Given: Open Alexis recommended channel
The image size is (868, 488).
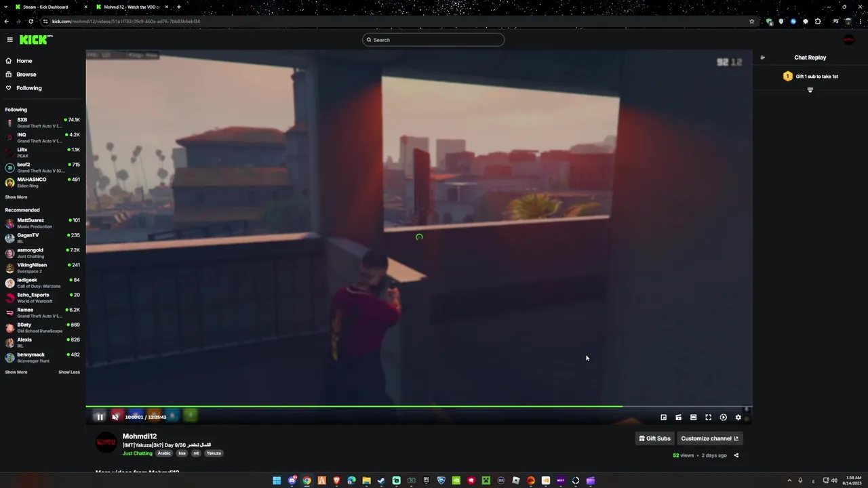Looking at the screenshot, I should tap(43, 342).
